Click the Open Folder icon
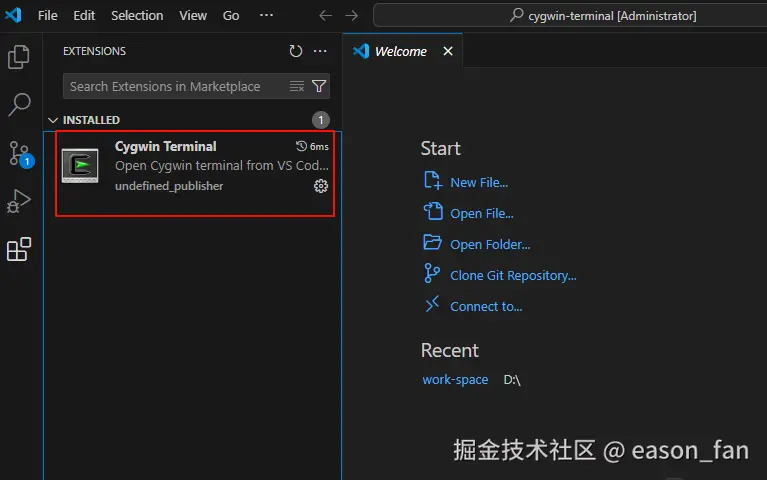The height and width of the screenshot is (480, 767). 432,242
